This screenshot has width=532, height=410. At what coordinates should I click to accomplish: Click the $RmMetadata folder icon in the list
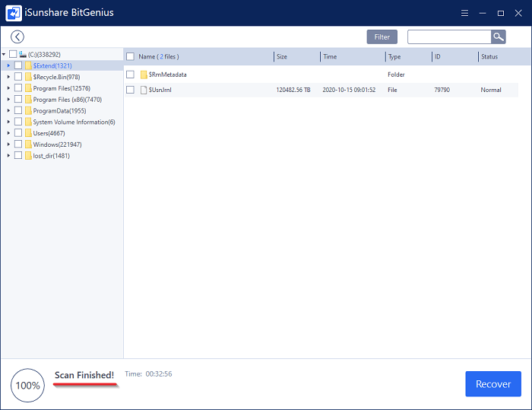(x=144, y=75)
